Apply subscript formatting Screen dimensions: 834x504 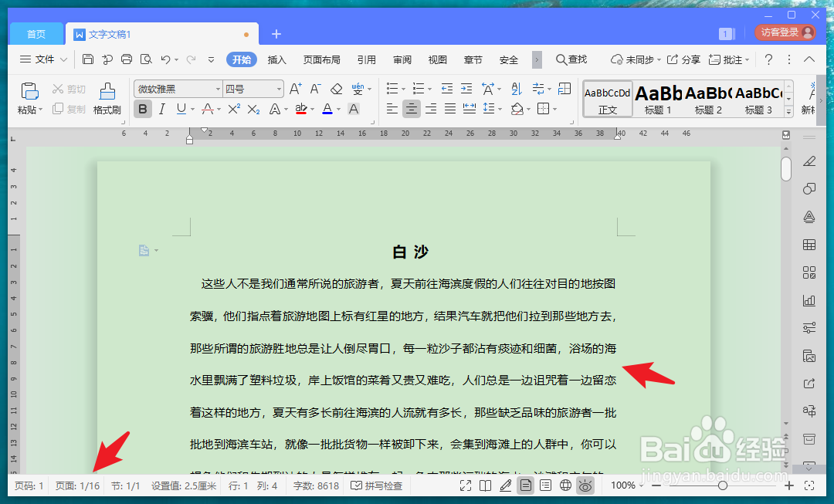(254, 109)
